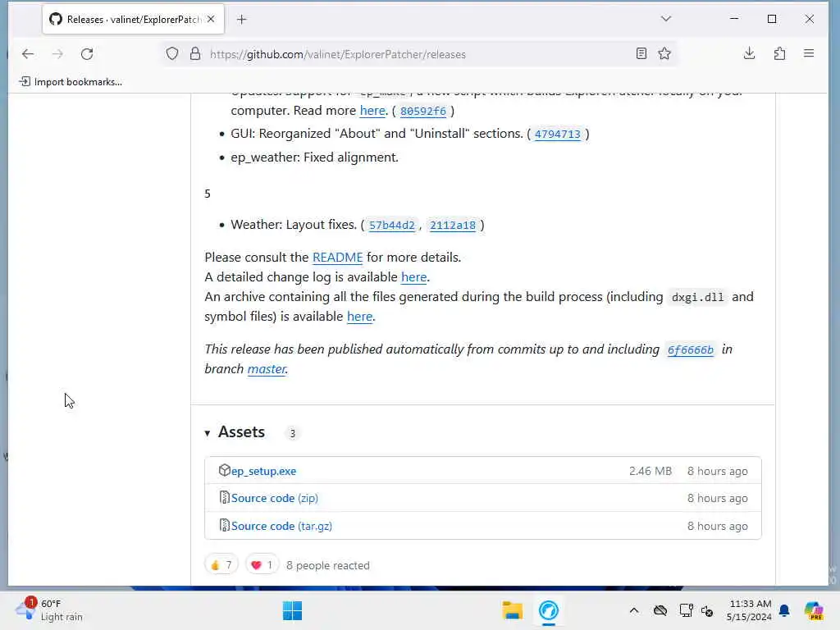
Task: Close the ExplorerPatcher Releases tab
Action: click(x=211, y=20)
